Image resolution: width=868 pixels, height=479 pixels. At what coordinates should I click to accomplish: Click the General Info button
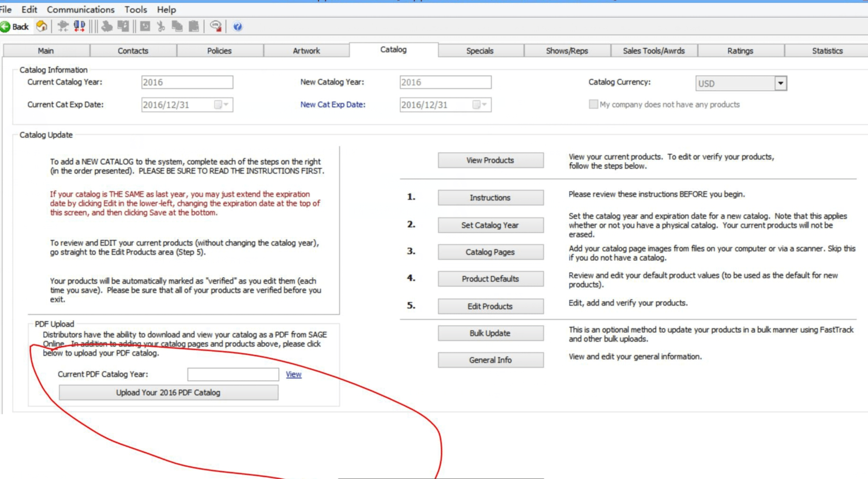(x=491, y=360)
